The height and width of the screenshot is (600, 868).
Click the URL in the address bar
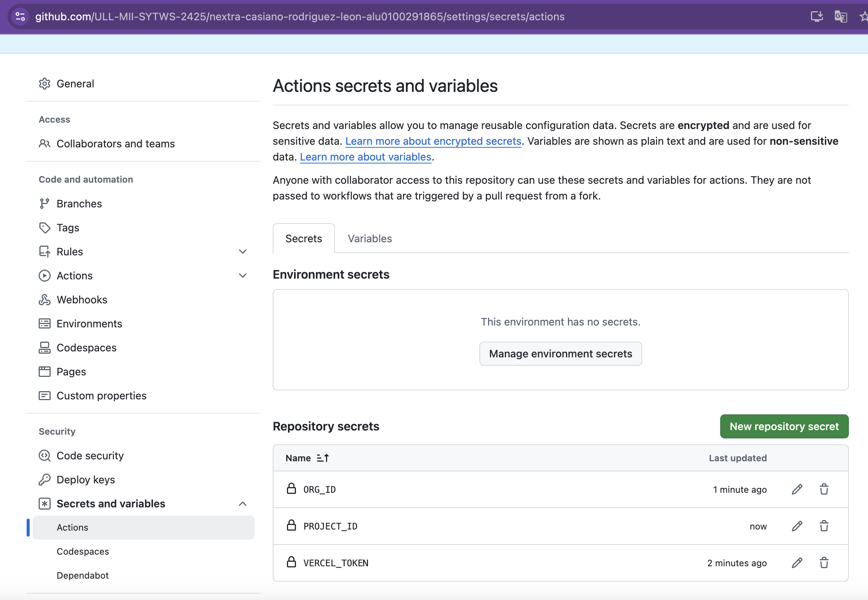[x=300, y=16]
